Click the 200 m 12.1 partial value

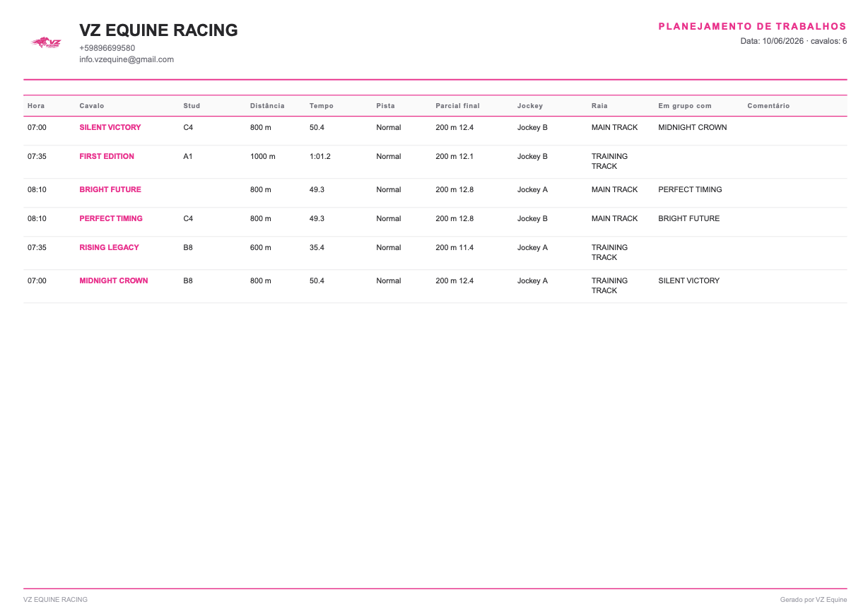(454, 156)
